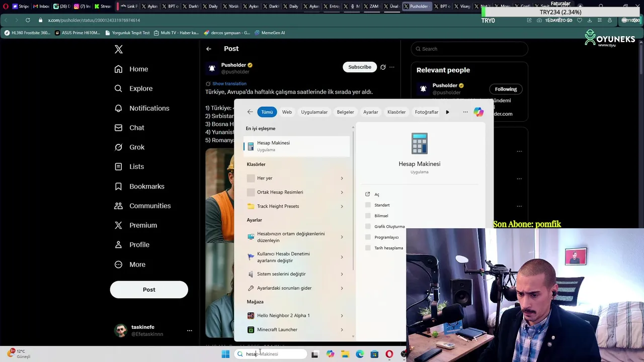Open Hesap Makinesi best match result

pos(297,146)
